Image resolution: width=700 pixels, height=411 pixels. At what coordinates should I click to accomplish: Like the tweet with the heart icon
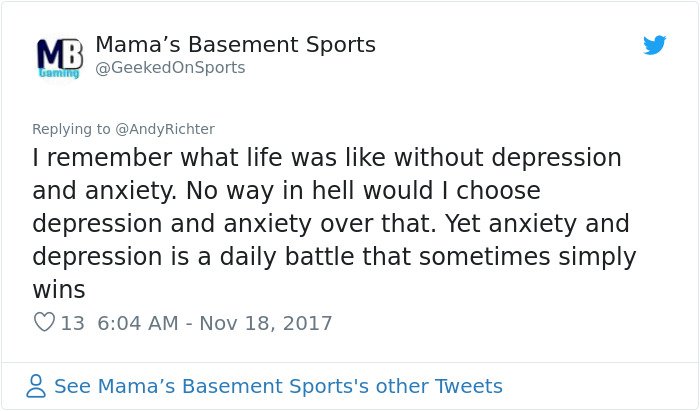44,322
